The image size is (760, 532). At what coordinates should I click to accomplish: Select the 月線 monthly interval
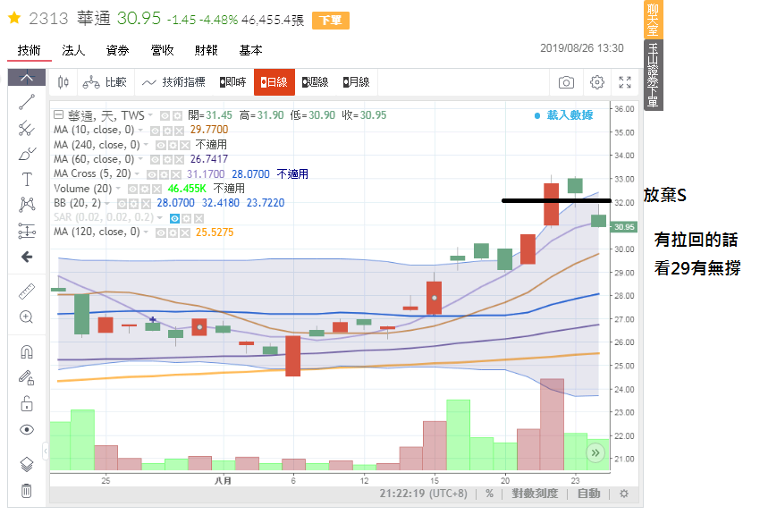pyautogui.click(x=356, y=82)
